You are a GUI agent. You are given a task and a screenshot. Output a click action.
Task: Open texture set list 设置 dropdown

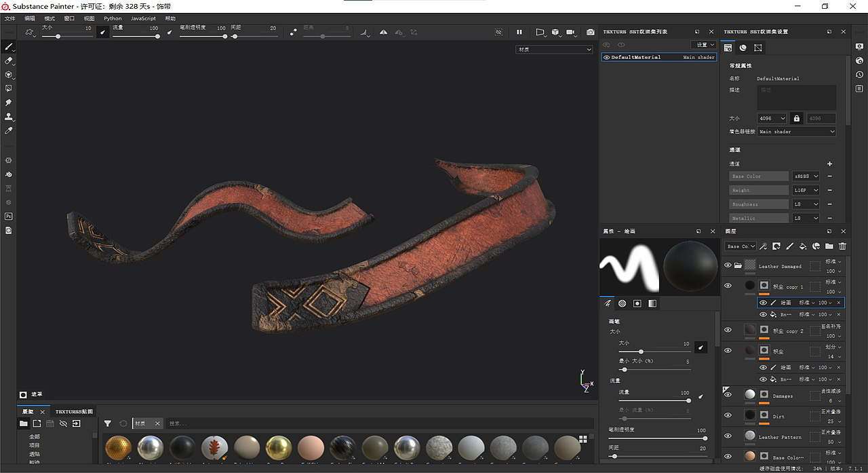703,45
